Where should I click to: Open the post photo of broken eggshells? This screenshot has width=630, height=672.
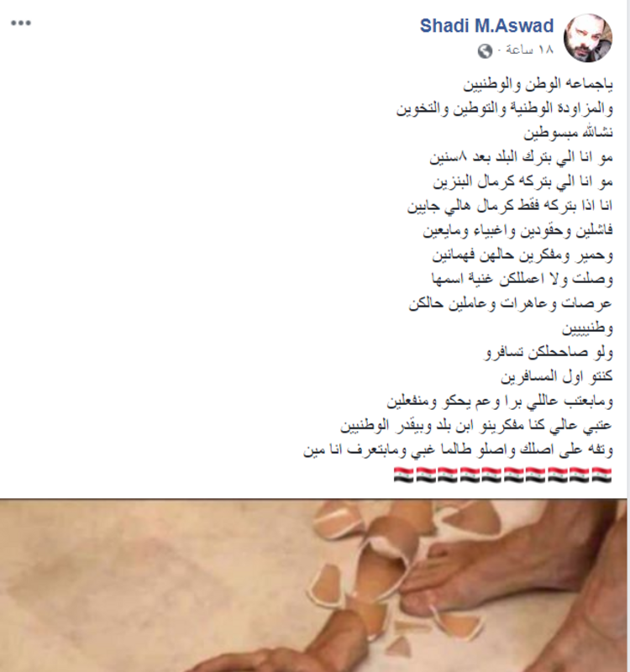(313, 585)
